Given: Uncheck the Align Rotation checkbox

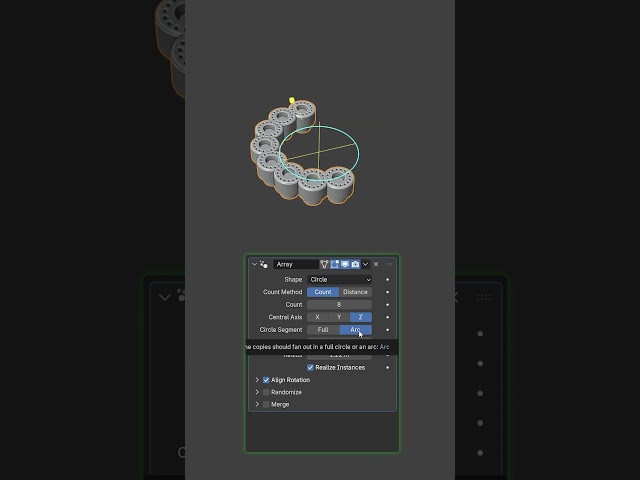Looking at the screenshot, I should coord(266,380).
